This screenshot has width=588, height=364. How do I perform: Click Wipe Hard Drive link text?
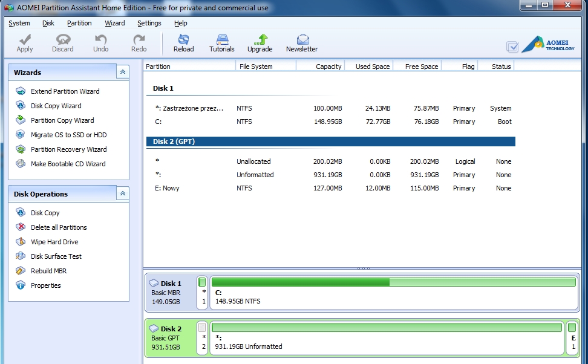[x=55, y=242]
